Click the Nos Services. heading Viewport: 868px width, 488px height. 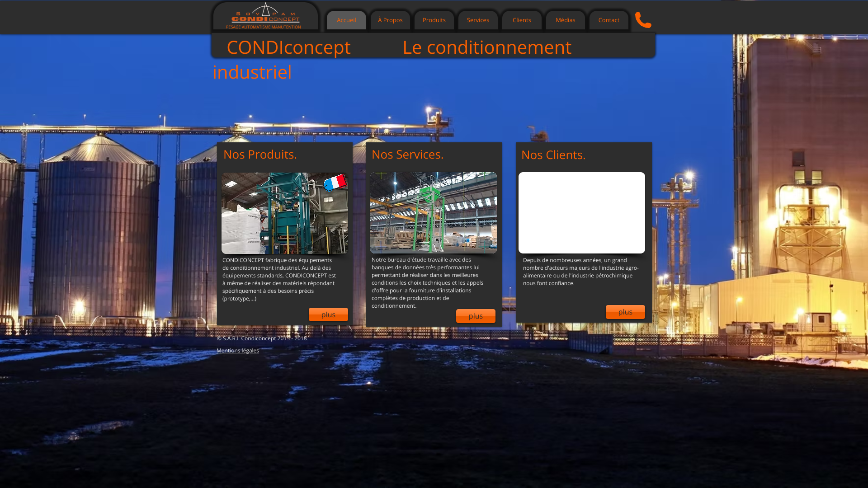(407, 155)
